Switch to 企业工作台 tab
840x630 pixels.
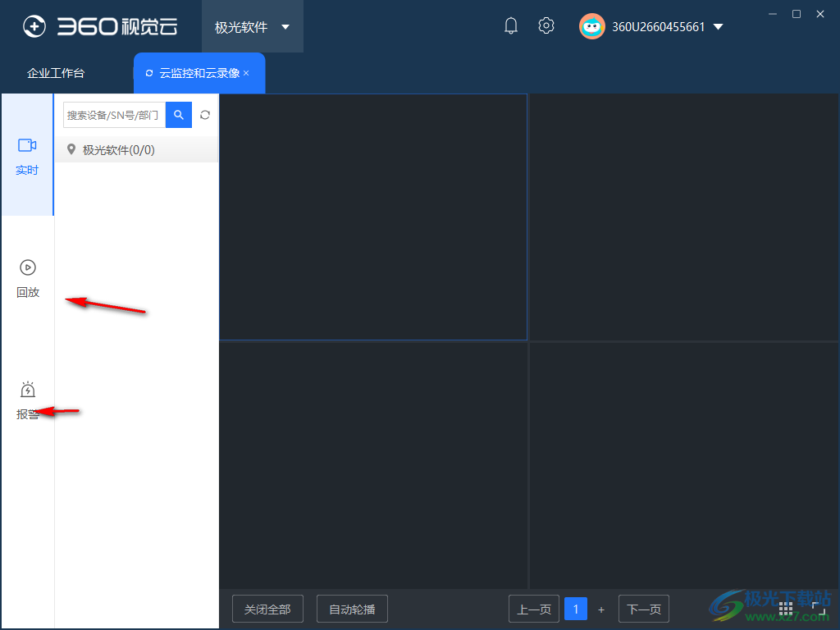(56, 73)
